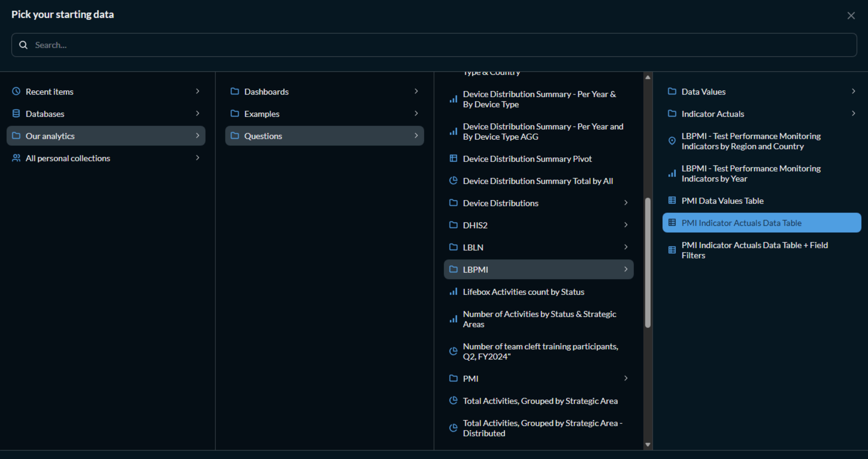The image size is (868, 459).
Task: Pick Device Distribution Summary Total by All
Action: click(x=539, y=181)
